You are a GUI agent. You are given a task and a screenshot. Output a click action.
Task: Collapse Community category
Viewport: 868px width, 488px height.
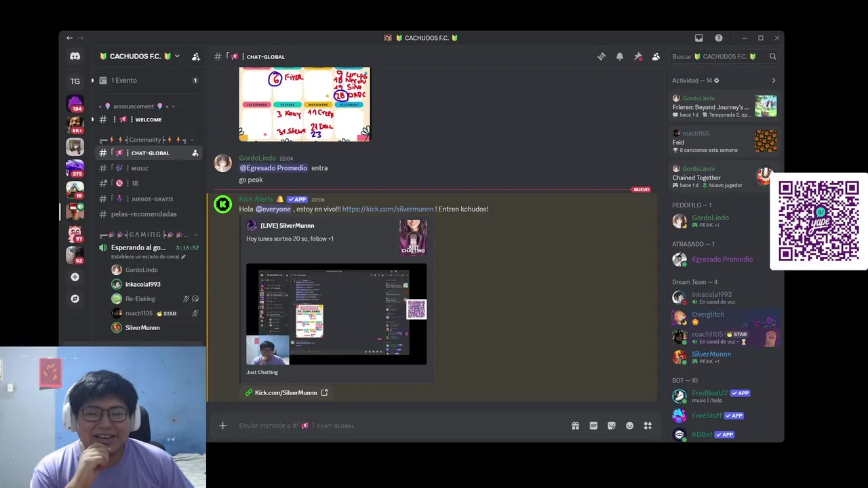[146, 140]
